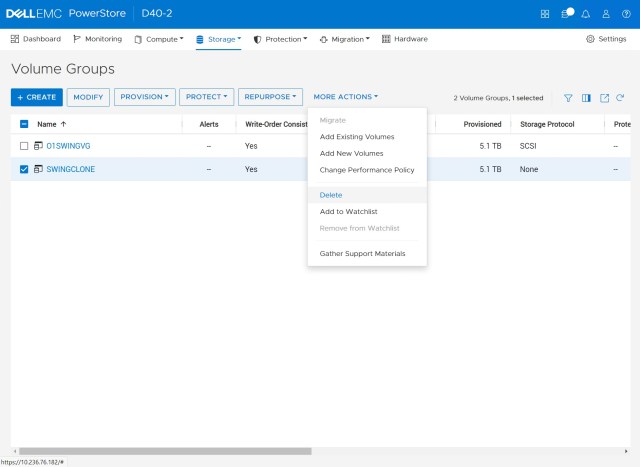The height and width of the screenshot is (467, 640).
Task: Expand the Protect dropdown button
Action: coord(208,97)
